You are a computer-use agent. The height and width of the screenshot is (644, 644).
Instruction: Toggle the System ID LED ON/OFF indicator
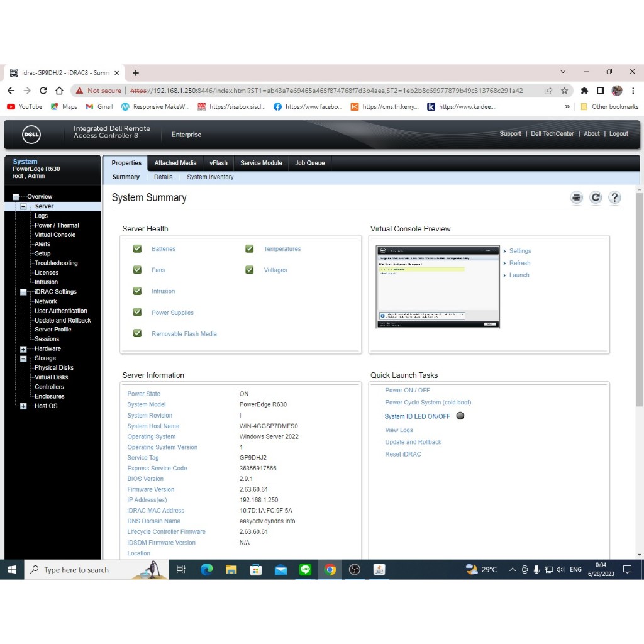coord(460,416)
